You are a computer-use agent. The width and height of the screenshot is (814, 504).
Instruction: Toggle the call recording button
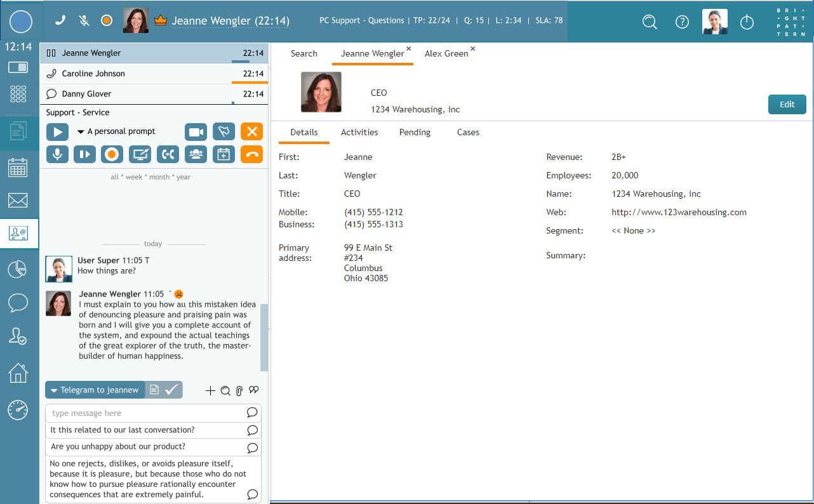(x=112, y=154)
